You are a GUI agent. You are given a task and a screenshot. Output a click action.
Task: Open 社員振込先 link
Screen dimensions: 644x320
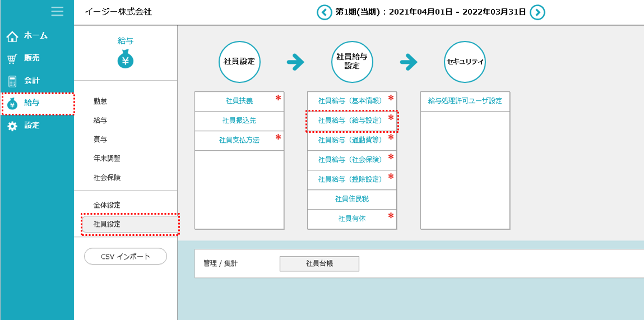point(239,120)
